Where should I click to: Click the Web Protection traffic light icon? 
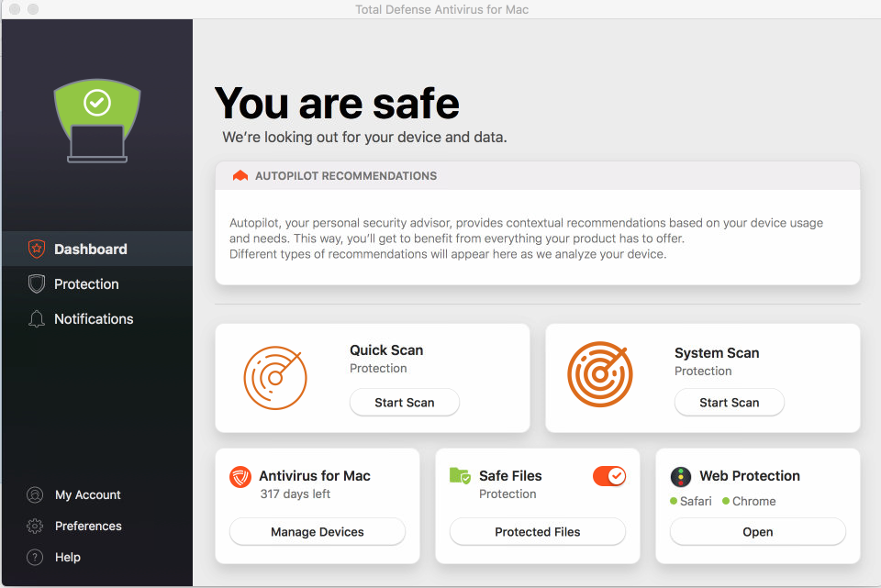680,476
